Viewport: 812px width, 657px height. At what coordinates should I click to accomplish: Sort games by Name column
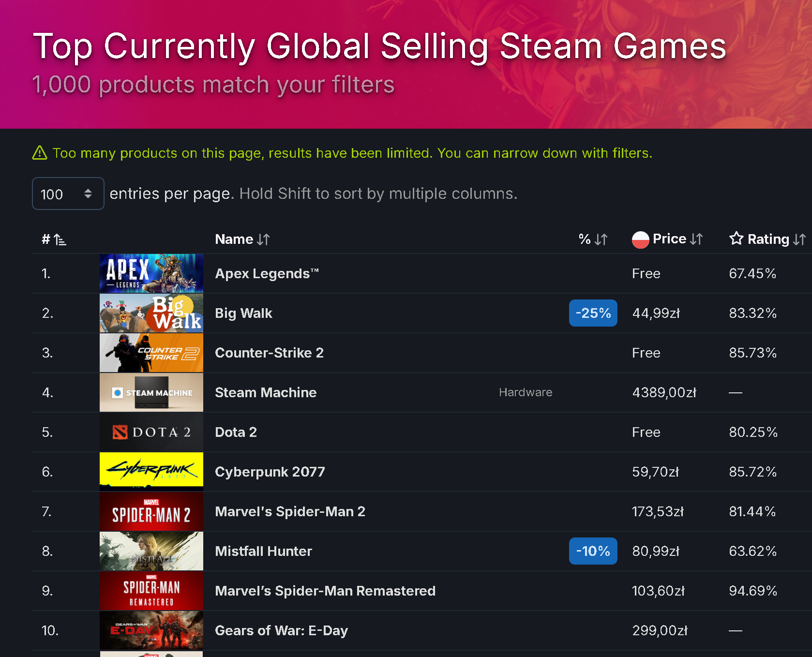(242, 239)
